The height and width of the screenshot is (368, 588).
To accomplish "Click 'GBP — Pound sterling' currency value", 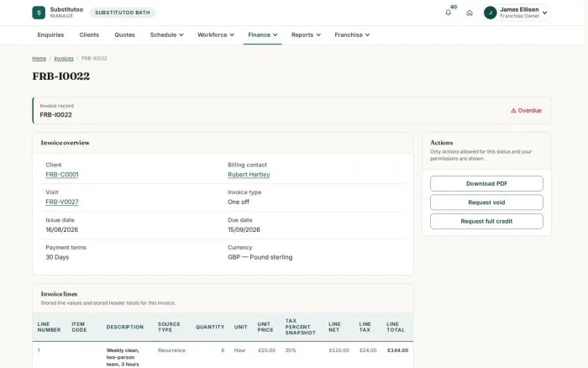I will (x=260, y=257).
